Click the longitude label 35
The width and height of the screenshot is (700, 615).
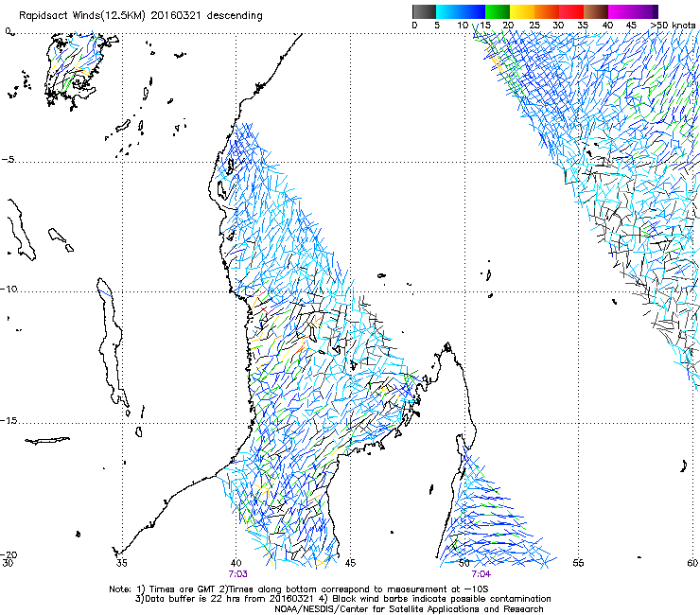tap(122, 563)
